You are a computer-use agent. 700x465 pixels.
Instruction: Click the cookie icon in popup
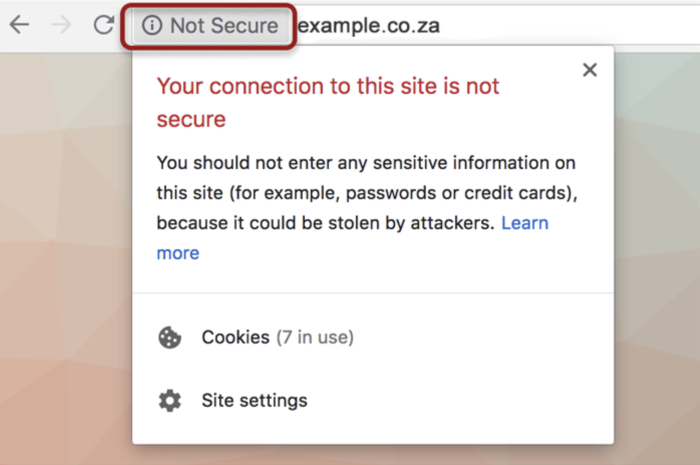[170, 337]
